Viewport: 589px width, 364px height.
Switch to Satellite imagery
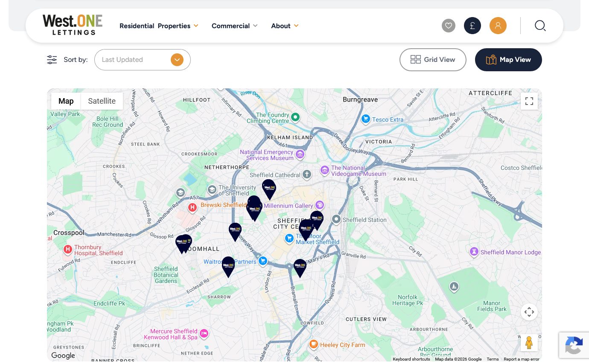[x=102, y=101]
